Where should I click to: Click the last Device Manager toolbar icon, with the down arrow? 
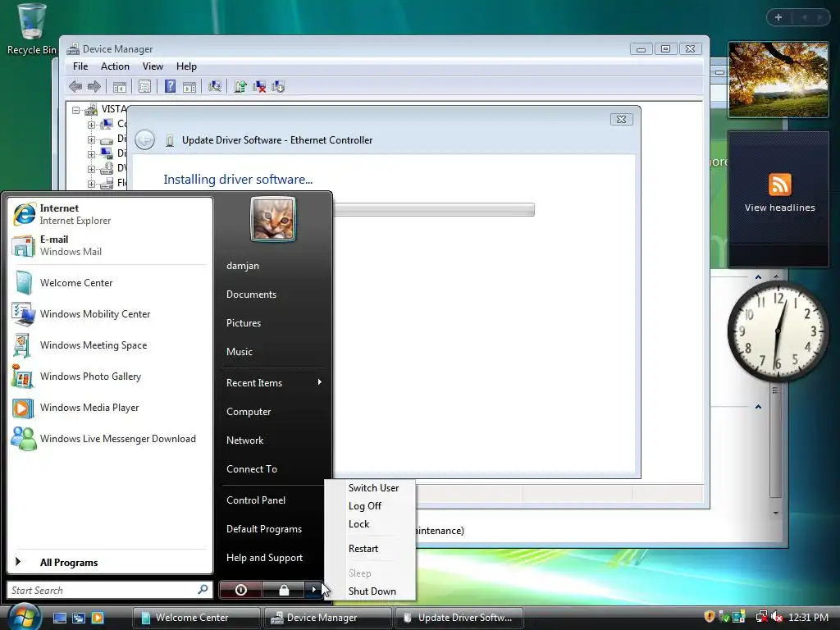click(278, 86)
